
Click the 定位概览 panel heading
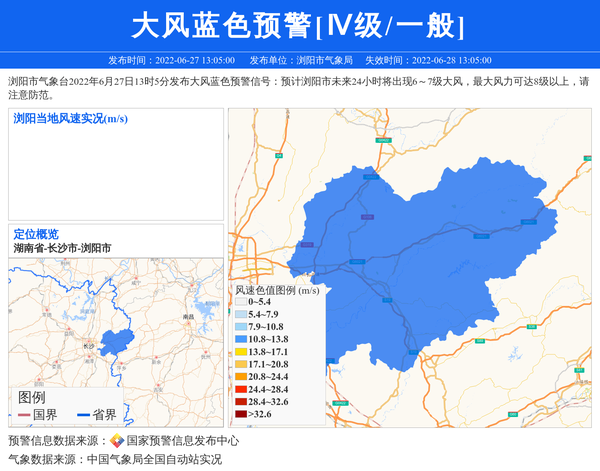click(36, 234)
